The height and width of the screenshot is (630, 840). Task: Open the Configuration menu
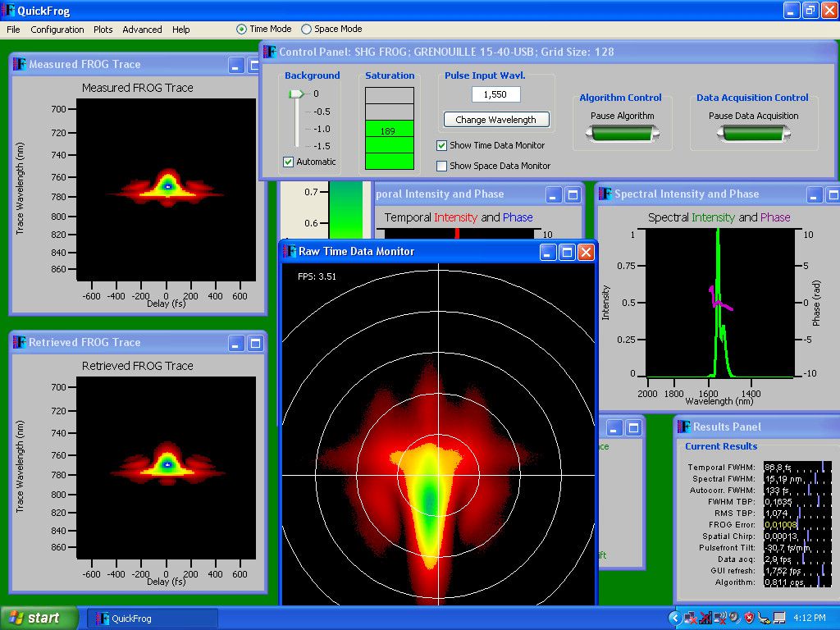[x=57, y=30]
